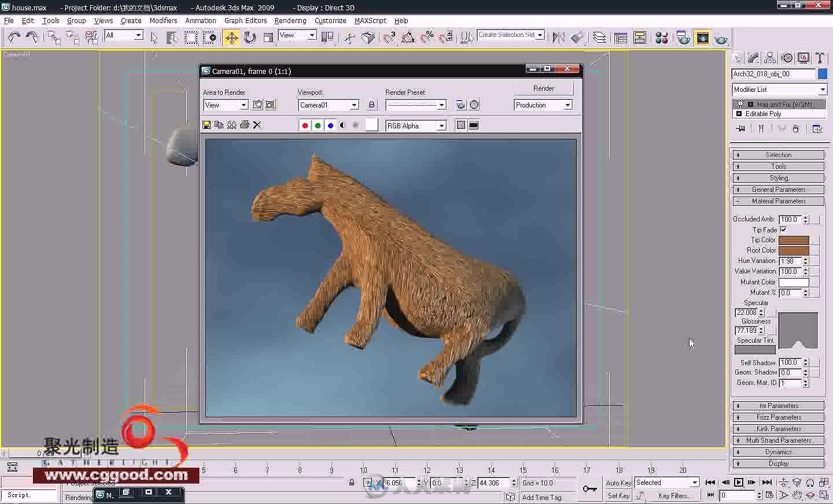This screenshot has height=504, width=833.
Task: Toggle green channel display
Action: pos(318,125)
